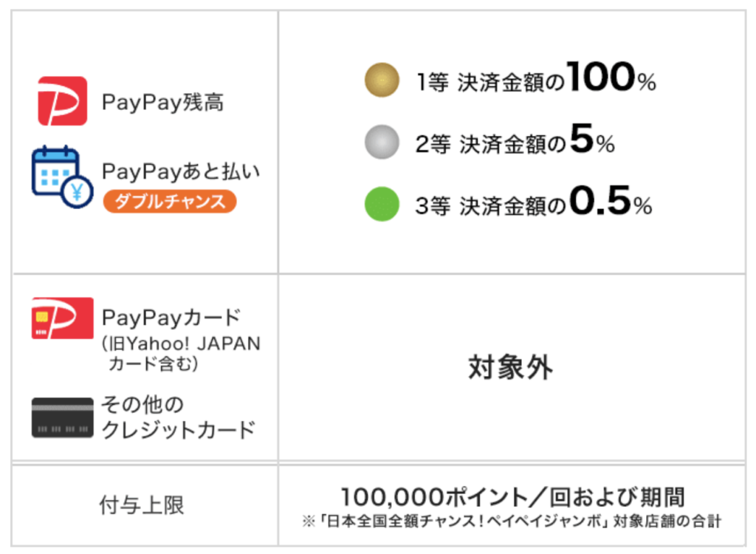Select the silver 2等 medal circle
756x554 pixels.
(382, 142)
